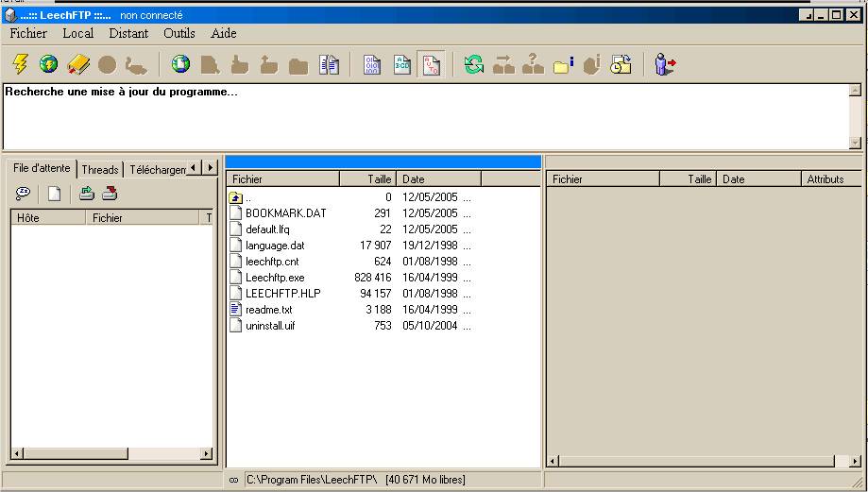Click the 'Recherche une mise à jour' log message
This screenshot has width=868, height=492.
pos(121,92)
